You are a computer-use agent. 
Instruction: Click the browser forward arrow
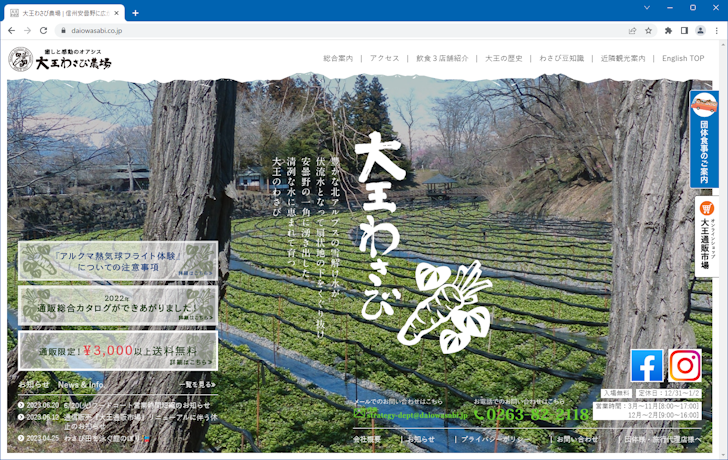click(x=27, y=31)
